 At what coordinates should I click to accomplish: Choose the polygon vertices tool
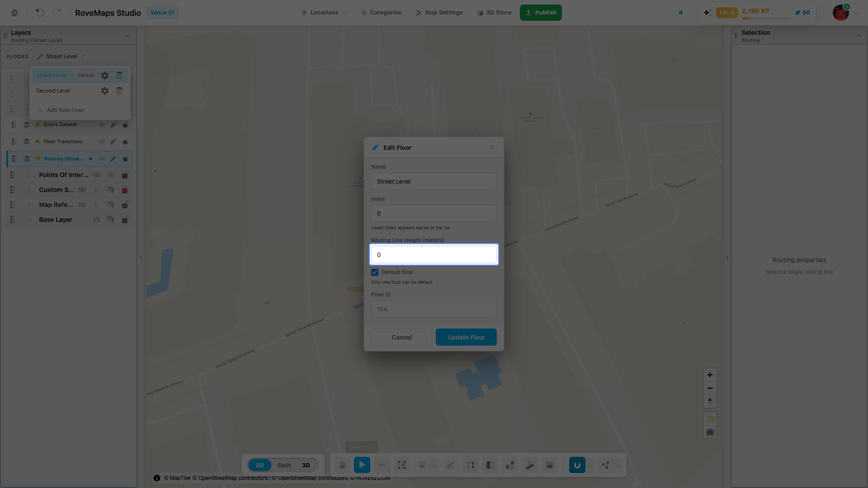click(x=402, y=465)
